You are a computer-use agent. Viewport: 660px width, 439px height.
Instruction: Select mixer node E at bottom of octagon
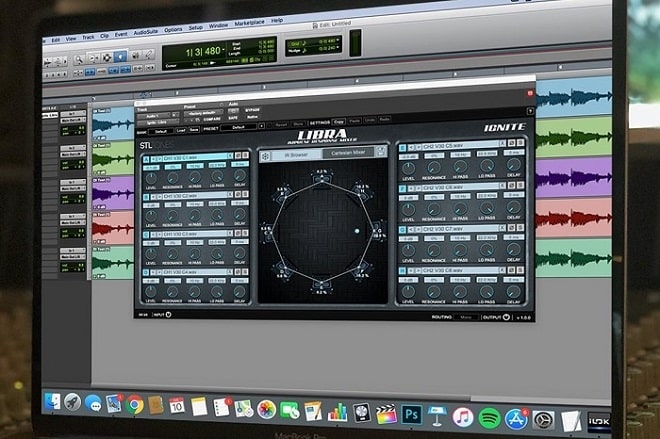[x=322, y=286]
